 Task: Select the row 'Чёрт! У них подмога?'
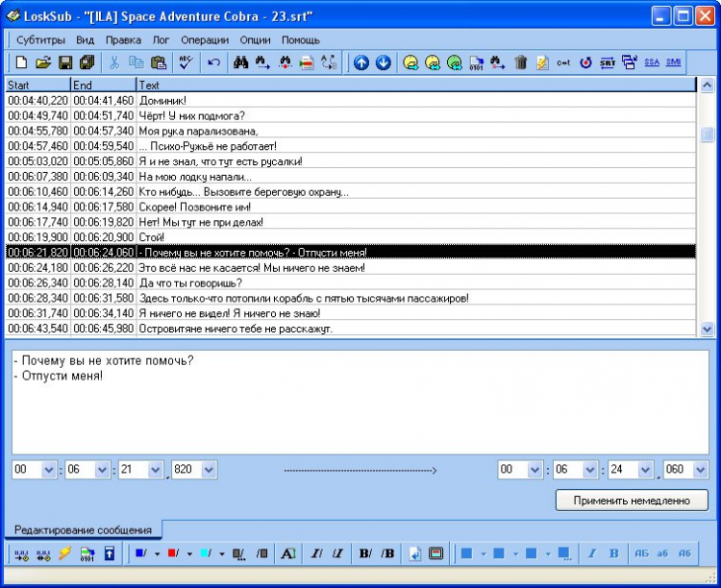coord(351,115)
